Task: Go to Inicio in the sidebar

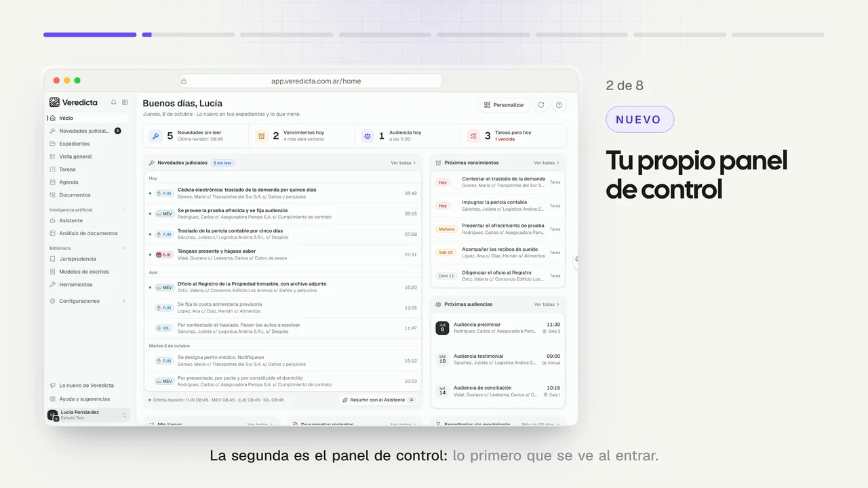Action: point(87,118)
